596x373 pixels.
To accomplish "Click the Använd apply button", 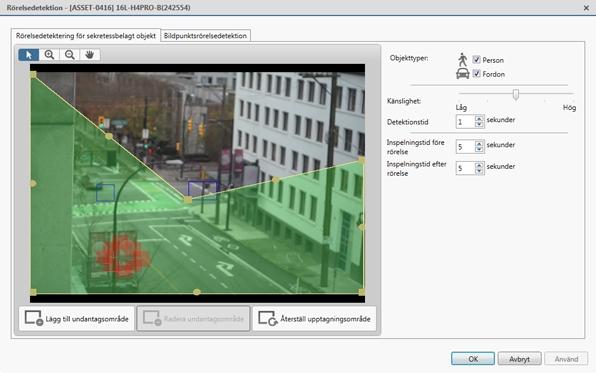I will coord(566,359).
